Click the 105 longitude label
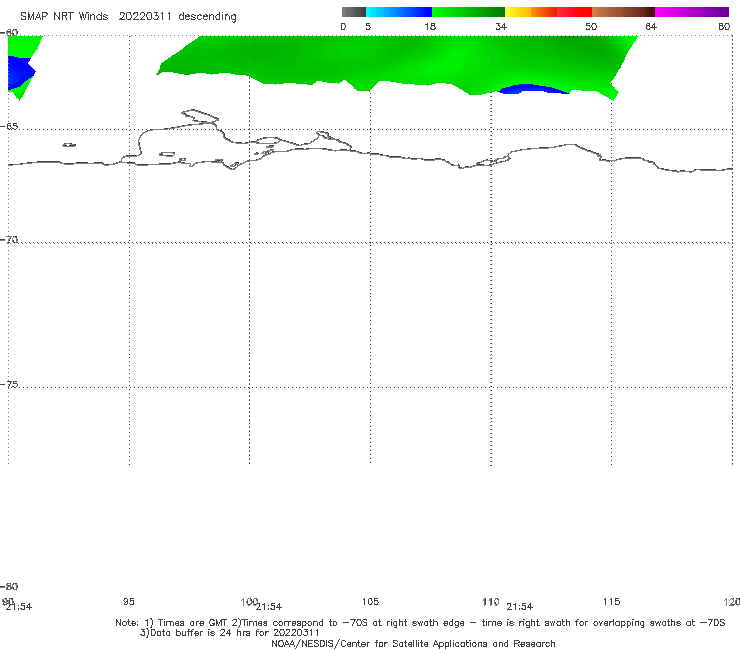 tap(370, 601)
